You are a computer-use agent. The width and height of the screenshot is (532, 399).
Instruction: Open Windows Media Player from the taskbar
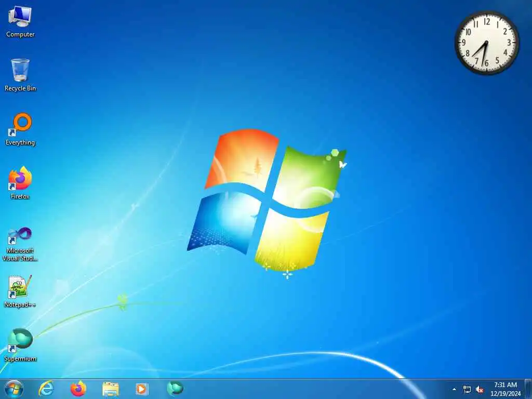click(142, 389)
